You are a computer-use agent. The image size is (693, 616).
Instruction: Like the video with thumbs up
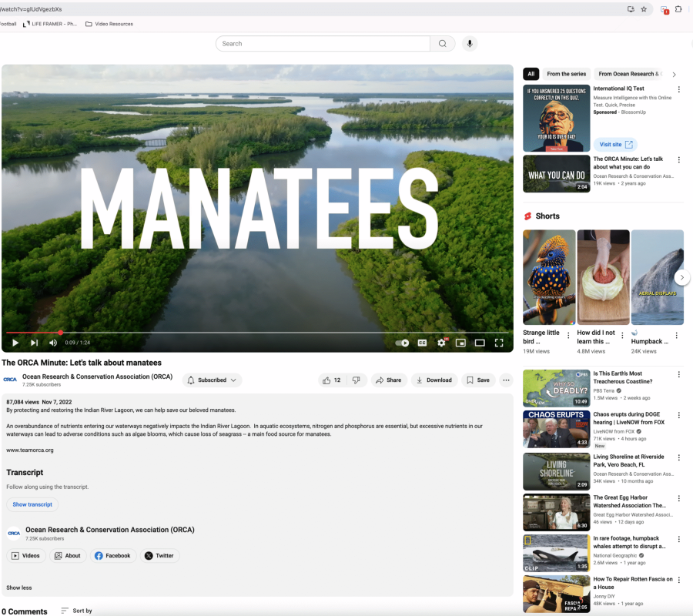click(332, 380)
